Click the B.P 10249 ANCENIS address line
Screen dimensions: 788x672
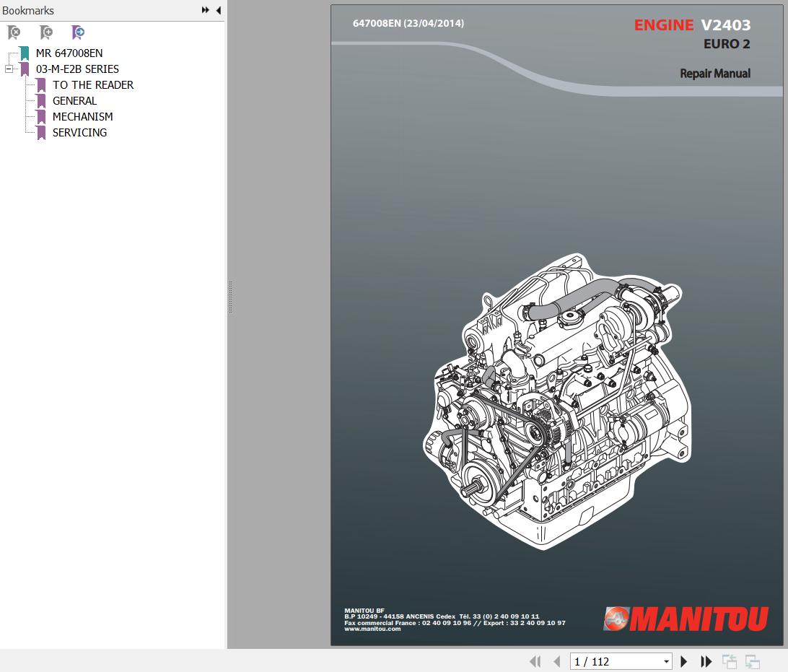[x=442, y=616]
